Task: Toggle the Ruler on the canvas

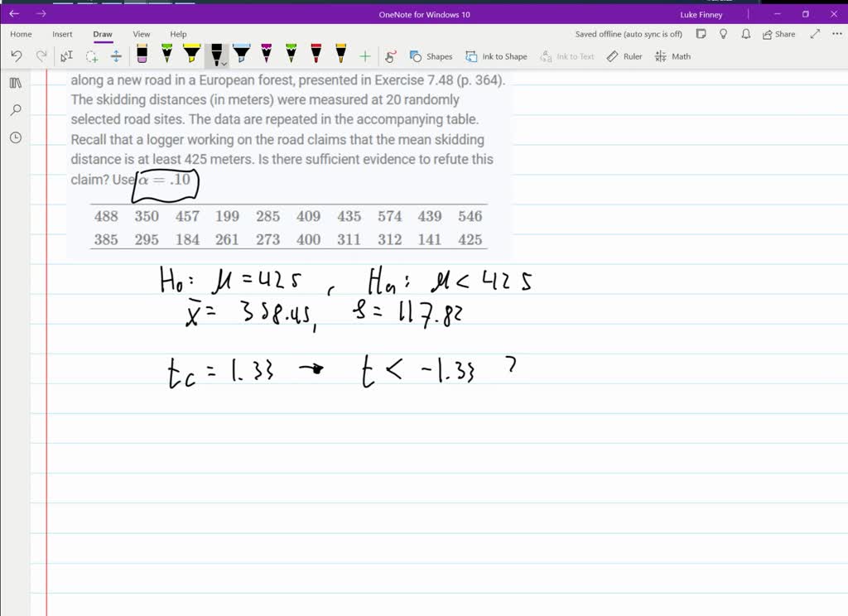Action: pos(624,56)
